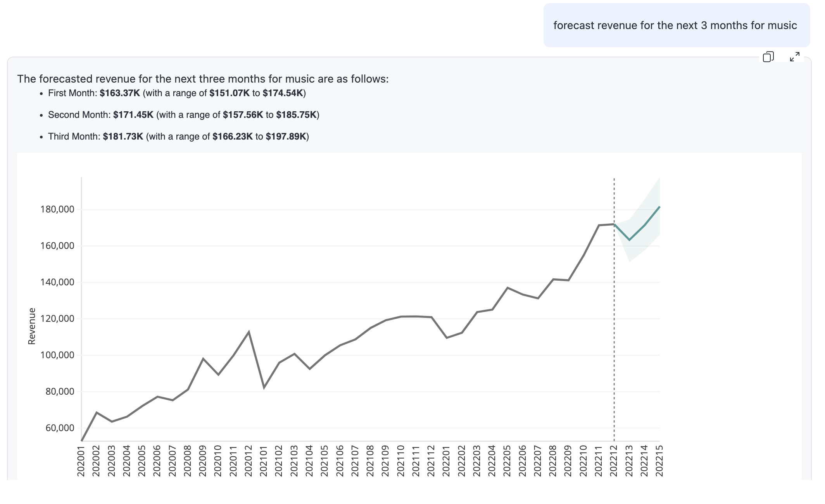Click the $197.89K upper range value
825x504 pixels.
286,136
